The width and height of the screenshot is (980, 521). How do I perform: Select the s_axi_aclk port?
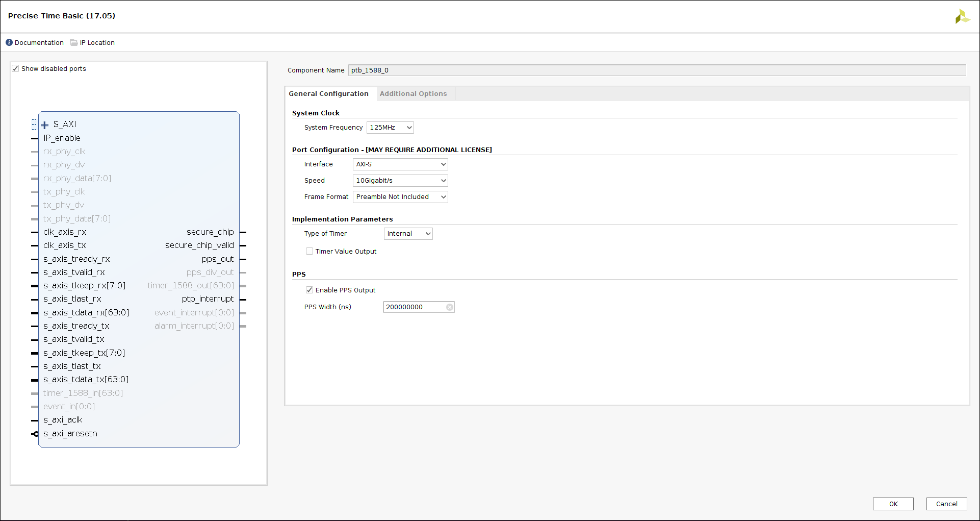pos(63,420)
